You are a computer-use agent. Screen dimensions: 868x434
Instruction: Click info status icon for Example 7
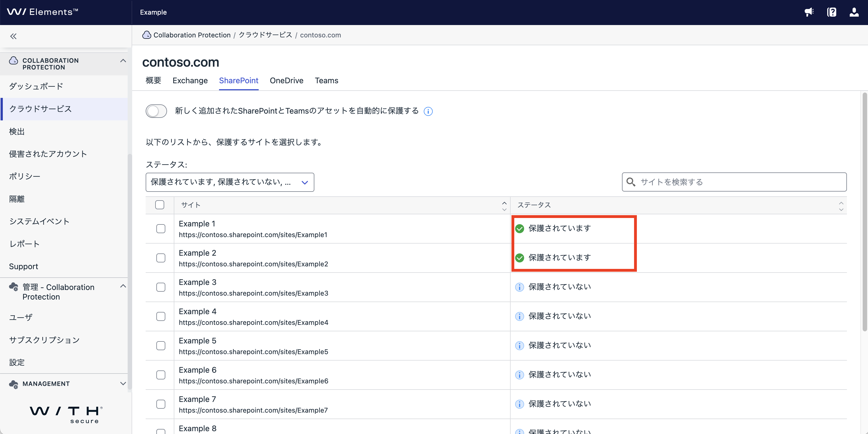520,404
